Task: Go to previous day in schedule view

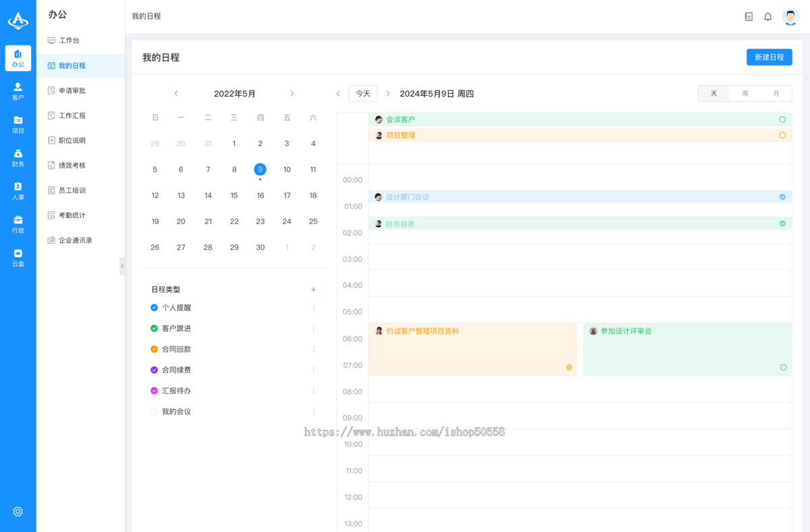Action: [x=338, y=94]
